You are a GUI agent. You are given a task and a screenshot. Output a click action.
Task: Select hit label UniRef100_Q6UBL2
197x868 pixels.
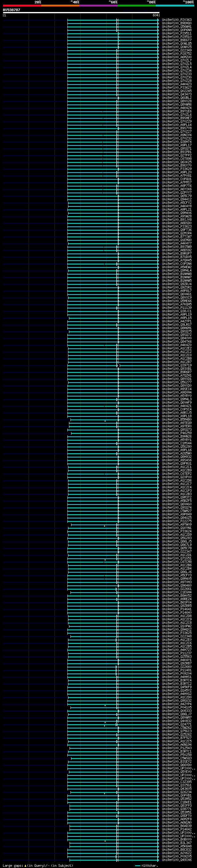coord(177,98)
